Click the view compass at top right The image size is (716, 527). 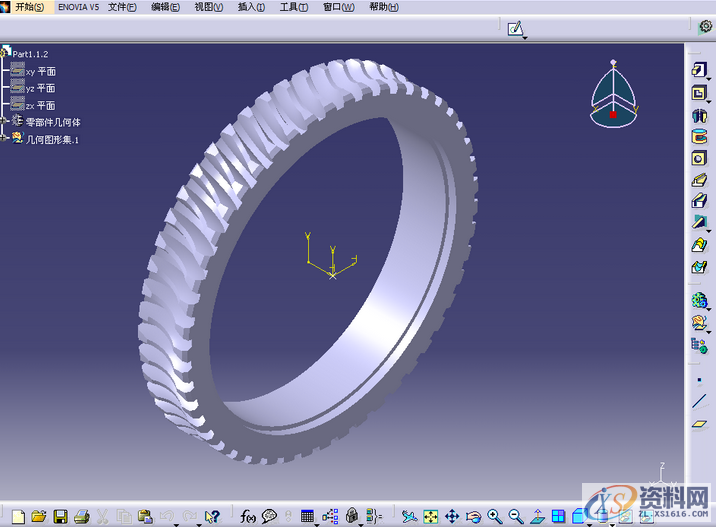coord(612,95)
